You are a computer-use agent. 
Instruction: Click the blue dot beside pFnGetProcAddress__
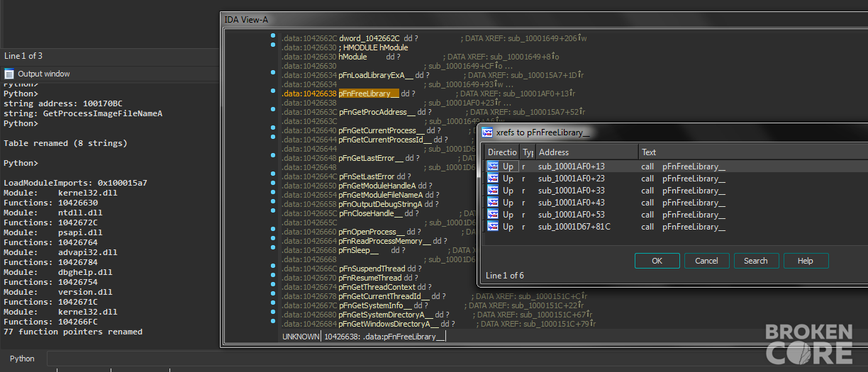pyautogui.click(x=273, y=108)
